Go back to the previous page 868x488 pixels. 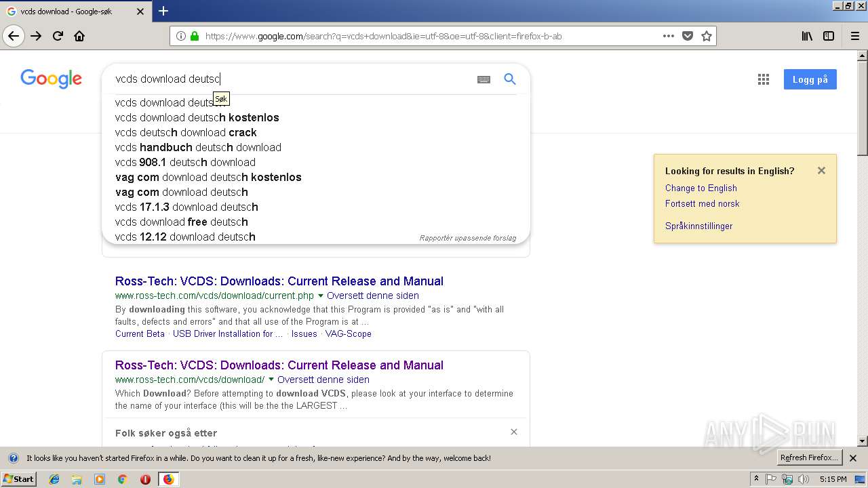(x=14, y=36)
